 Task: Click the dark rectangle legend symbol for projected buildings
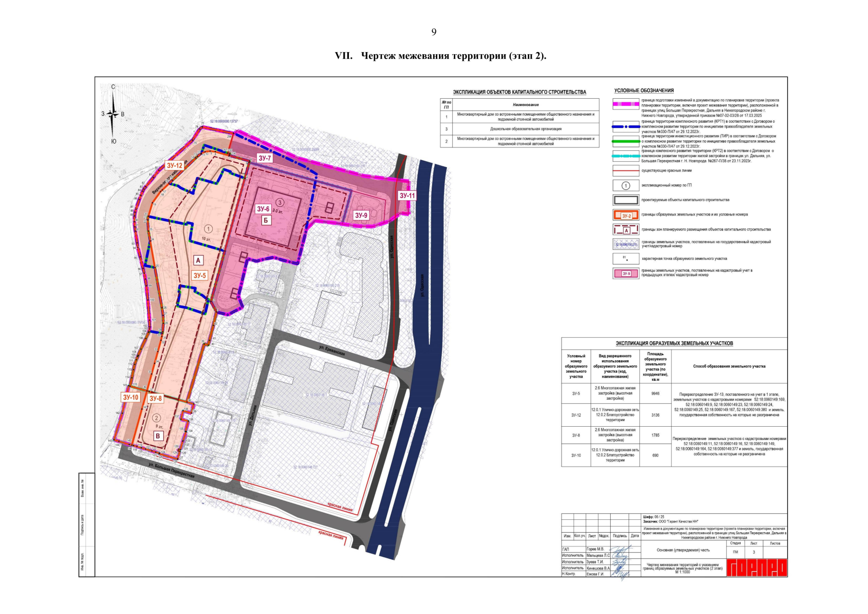(626, 201)
